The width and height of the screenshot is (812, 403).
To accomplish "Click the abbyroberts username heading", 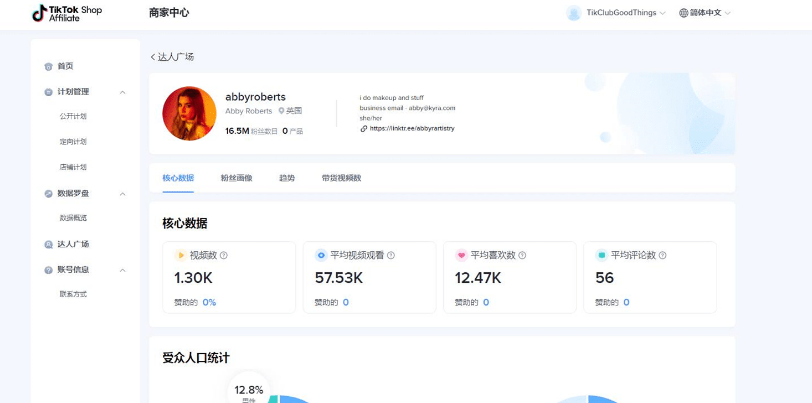I will (255, 97).
